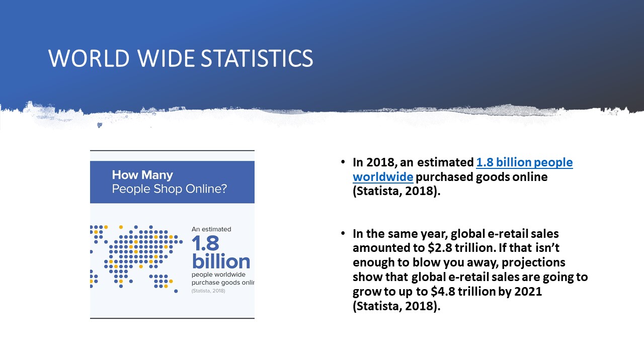
Task: Click the dotted world map graphic
Action: coord(136,254)
